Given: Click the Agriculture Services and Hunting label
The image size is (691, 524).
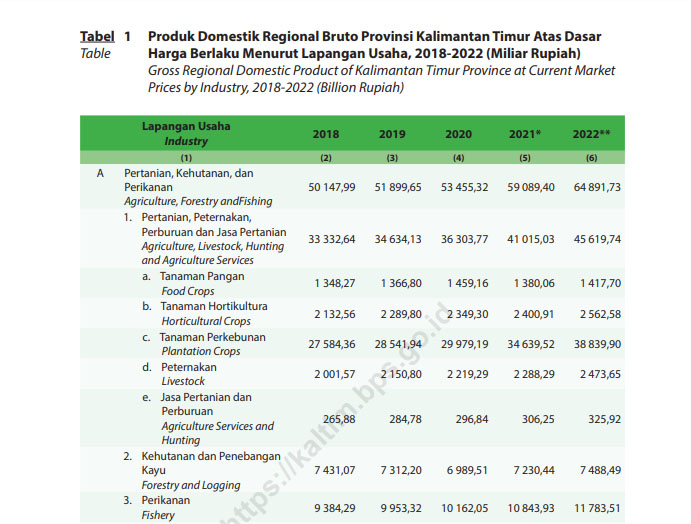Looking at the screenshot, I should (217, 433).
